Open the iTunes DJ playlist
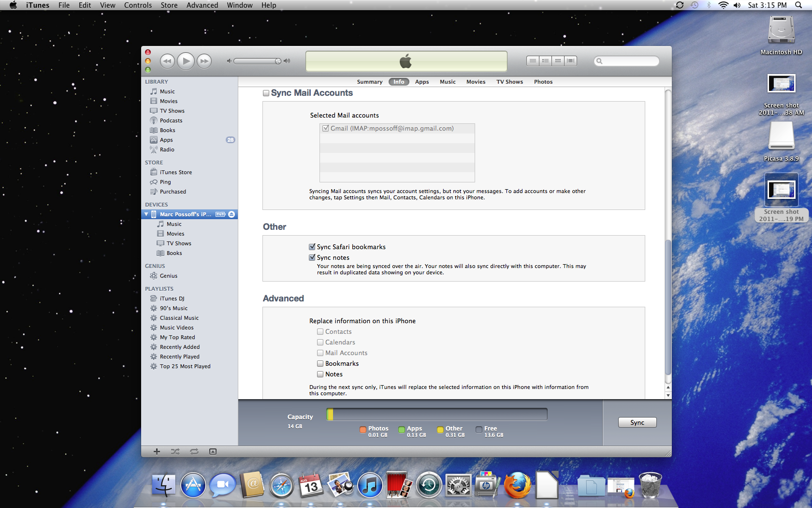 coord(172,299)
